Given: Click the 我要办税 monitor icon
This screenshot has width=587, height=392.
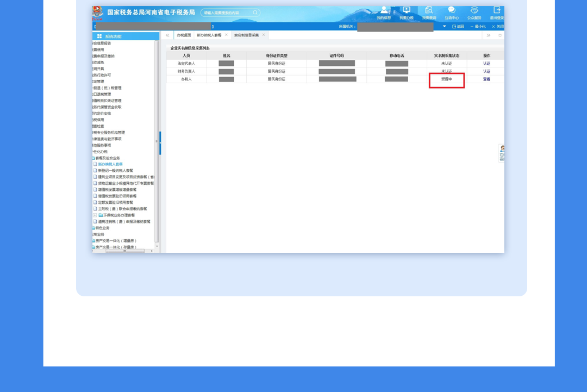Looking at the screenshot, I should 406,10.
